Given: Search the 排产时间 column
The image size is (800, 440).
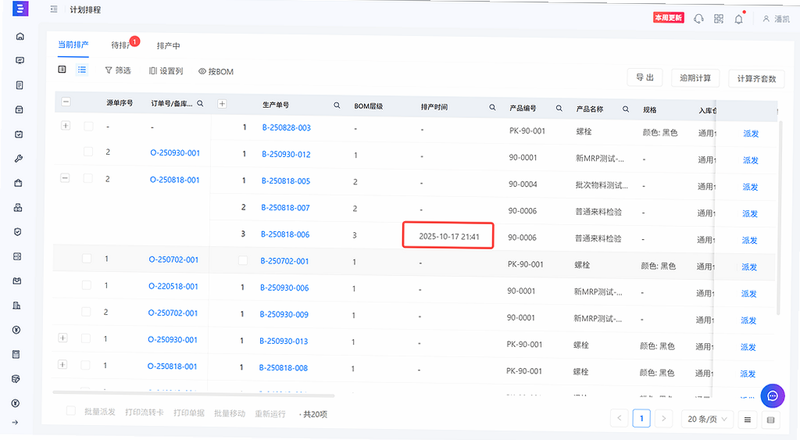Looking at the screenshot, I should [x=492, y=108].
